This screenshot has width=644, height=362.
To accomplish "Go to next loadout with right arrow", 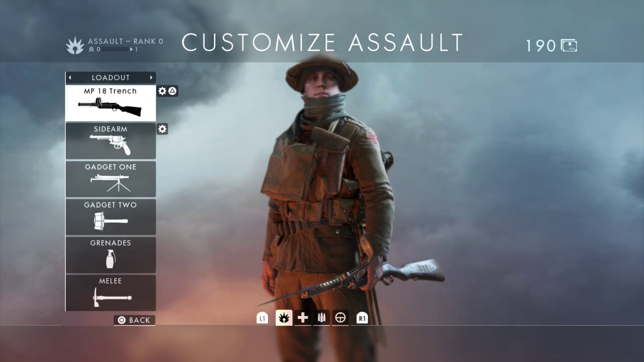I will click(x=151, y=77).
